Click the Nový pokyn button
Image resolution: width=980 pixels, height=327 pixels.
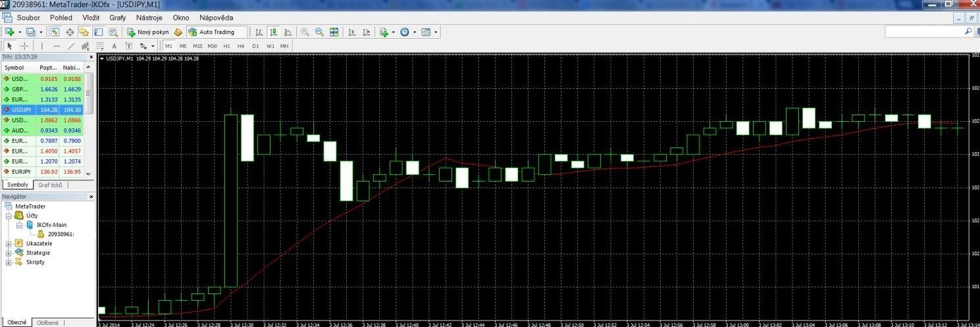click(x=149, y=32)
